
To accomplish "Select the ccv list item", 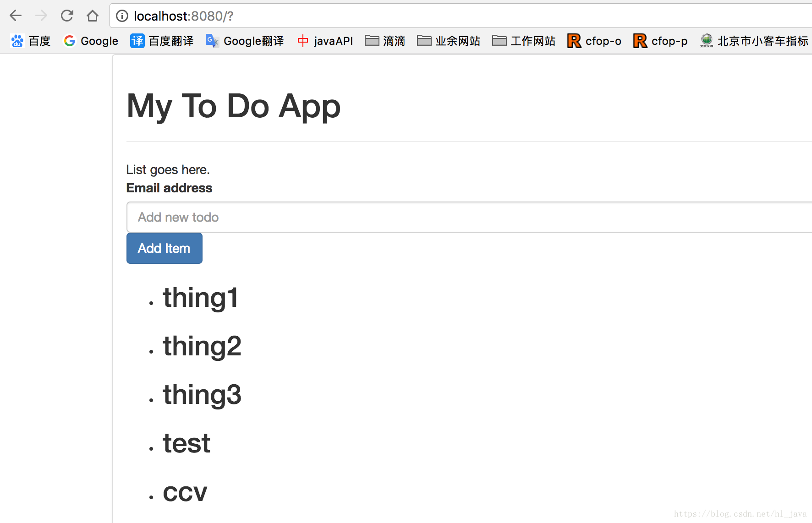I will pyautogui.click(x=185, y=493).
